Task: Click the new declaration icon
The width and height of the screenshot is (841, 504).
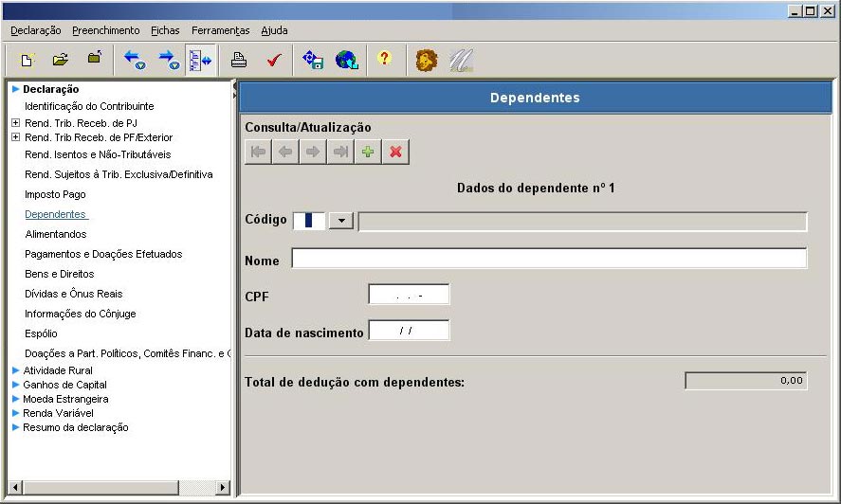Action: pyautogui.click(x=27, y=60)
